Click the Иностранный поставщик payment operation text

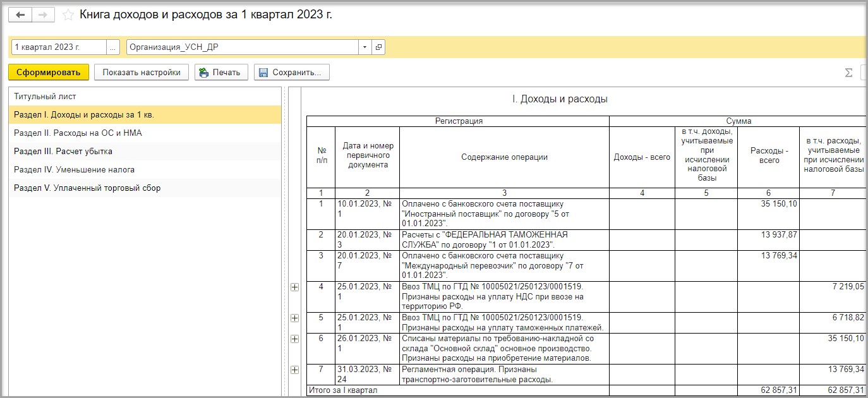504,214
